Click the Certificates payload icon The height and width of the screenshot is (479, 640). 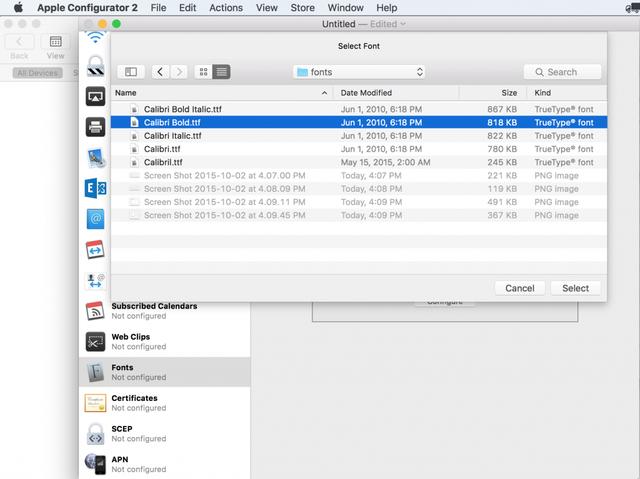[x=95, y=403]
